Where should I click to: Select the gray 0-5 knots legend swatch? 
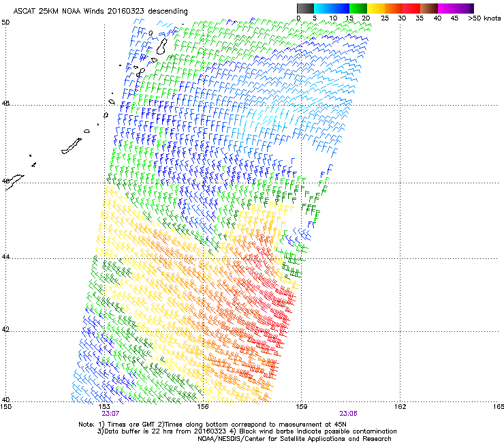(x=305, y=8)
